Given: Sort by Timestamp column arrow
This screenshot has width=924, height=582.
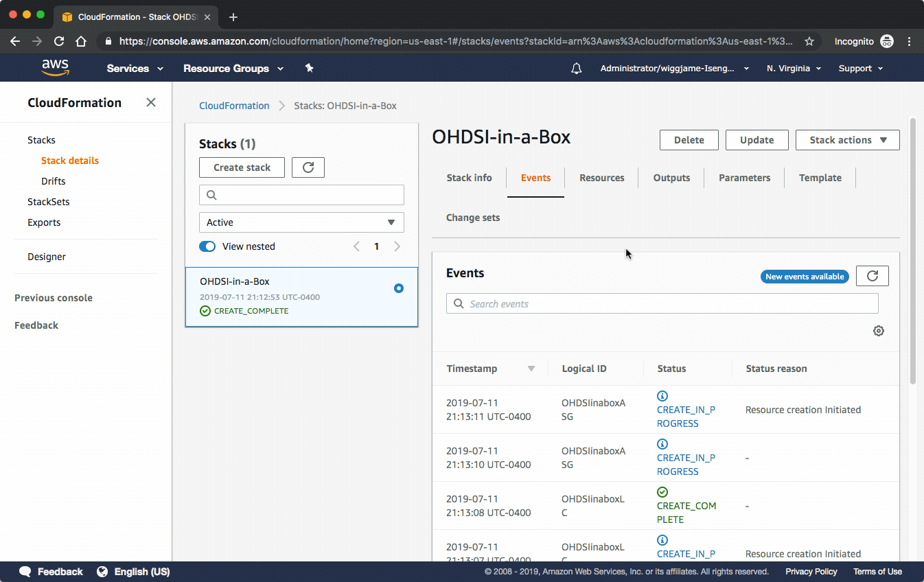Looking at the screenshot, I should pyautogui.click(x=531, y=369).
